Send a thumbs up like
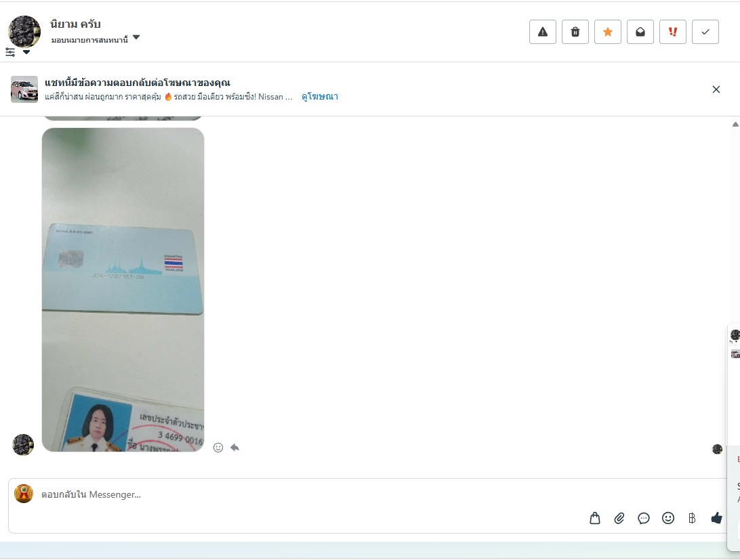This screenshot has height=560, width=740. [x=716, y=518]
